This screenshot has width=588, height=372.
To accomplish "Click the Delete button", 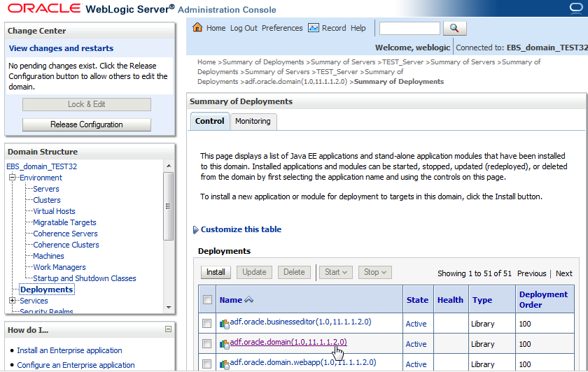I will [294, 272].
